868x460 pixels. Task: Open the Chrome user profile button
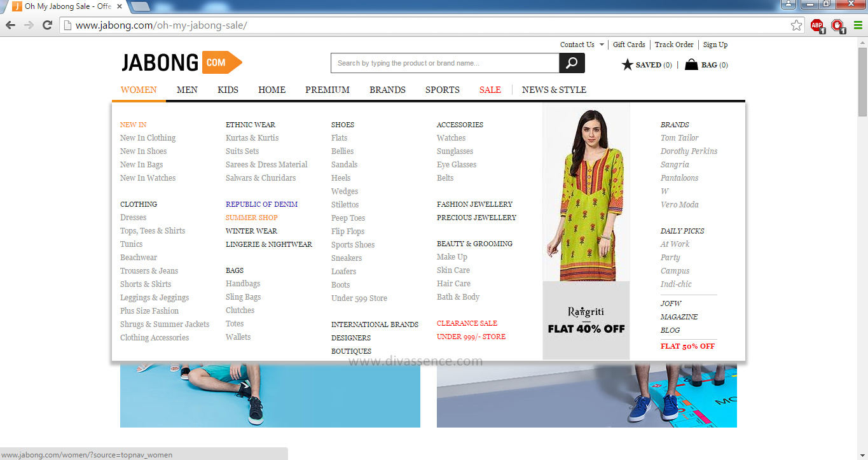[x=789, y=4]
